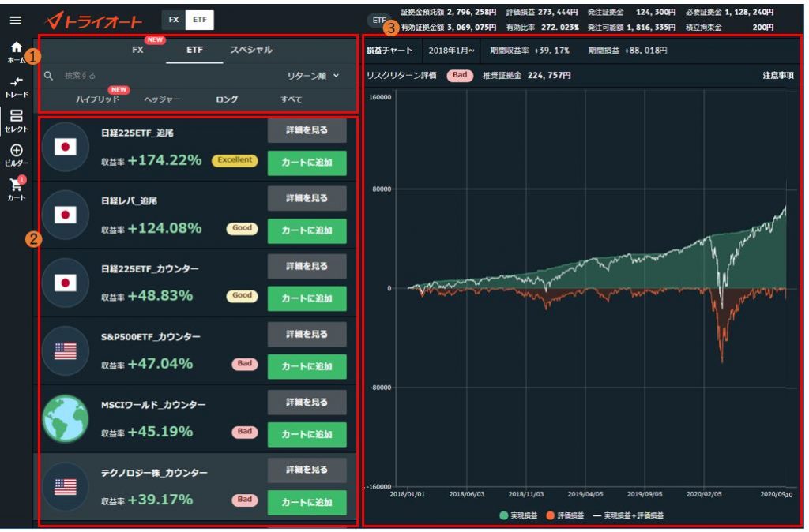The height and width of the screenshot is (532, 809).
Task: Open the hamburger menu
Action: coord(16,21)
